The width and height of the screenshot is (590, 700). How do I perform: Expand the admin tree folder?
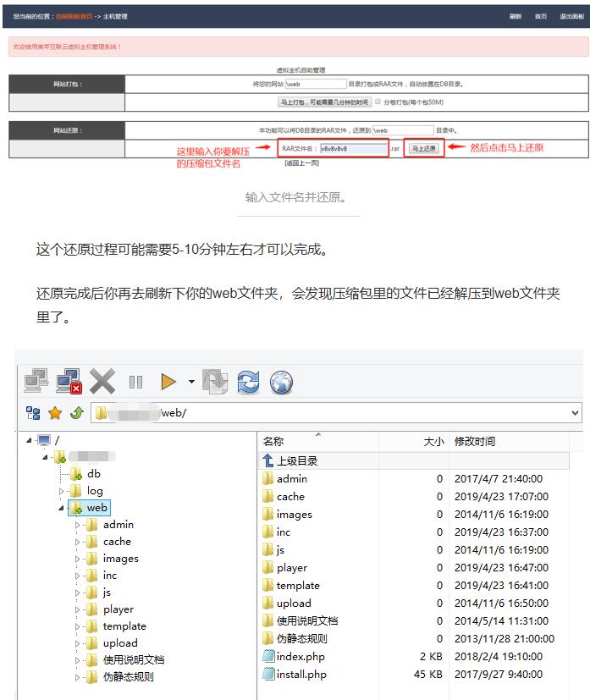tap(77, 525)
